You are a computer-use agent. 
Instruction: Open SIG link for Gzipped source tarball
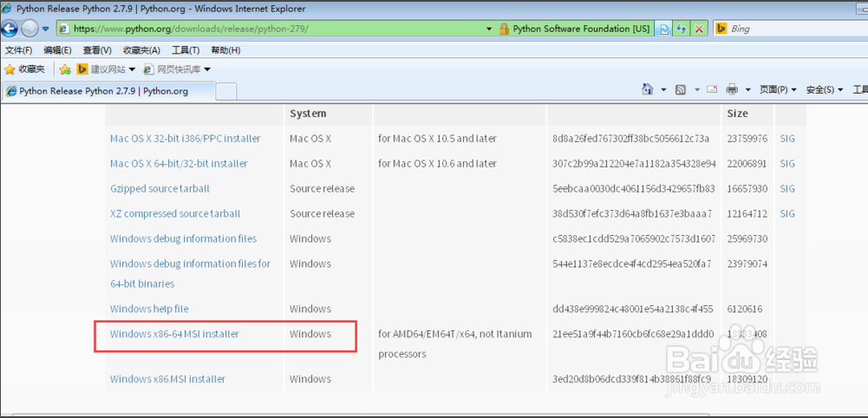tap(787, 188)
